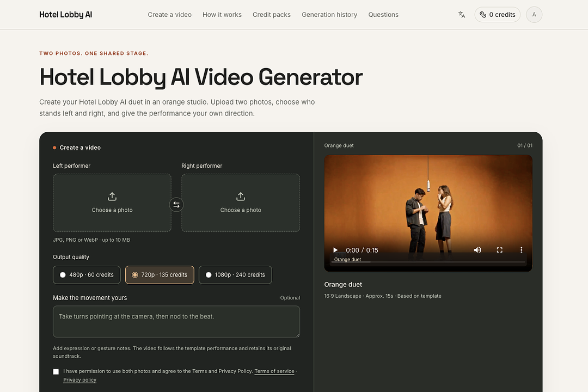This screenshot has width=588, height=392.
Task: Open the 0 credits balance button
Action: [497, 15]
